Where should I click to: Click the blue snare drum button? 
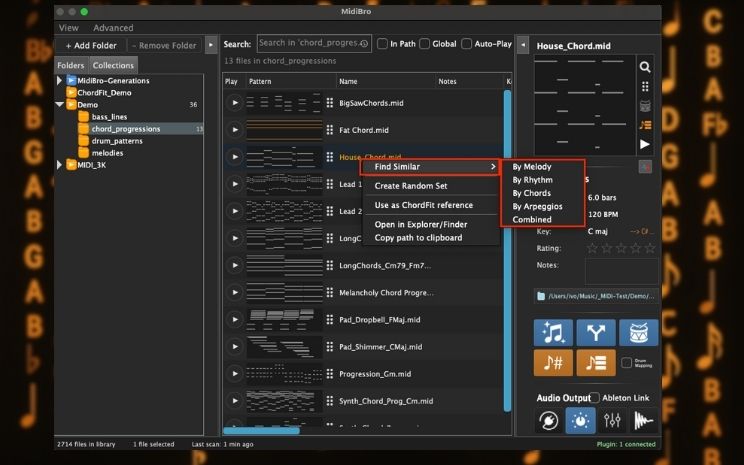639,332
